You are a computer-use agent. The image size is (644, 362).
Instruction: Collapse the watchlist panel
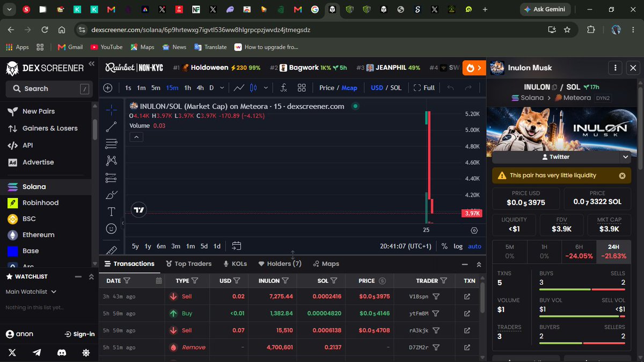78,277
